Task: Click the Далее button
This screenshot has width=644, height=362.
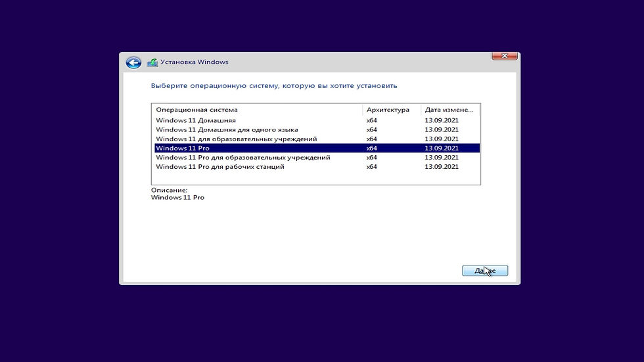Action: tap(485, 271)
